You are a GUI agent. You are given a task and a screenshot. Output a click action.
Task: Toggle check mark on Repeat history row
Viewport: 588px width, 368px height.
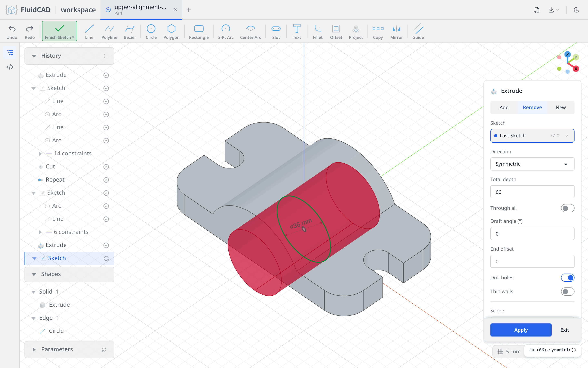(x=106, y=180)
